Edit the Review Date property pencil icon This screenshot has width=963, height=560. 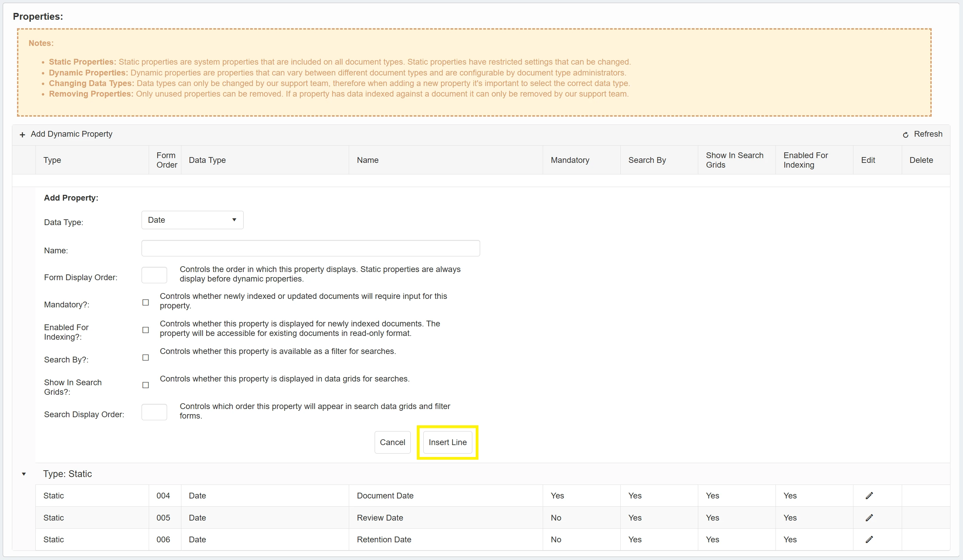[869, 517]
